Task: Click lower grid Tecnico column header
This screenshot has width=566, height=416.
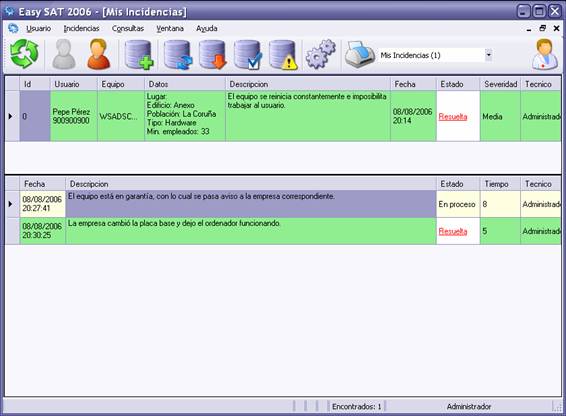Action: [x=541, y=184]
